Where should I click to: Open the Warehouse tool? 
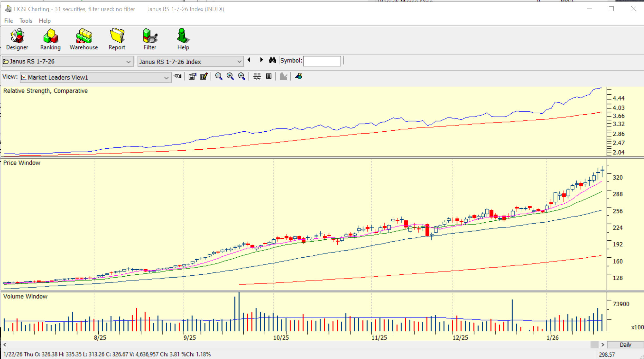point(83,39)
